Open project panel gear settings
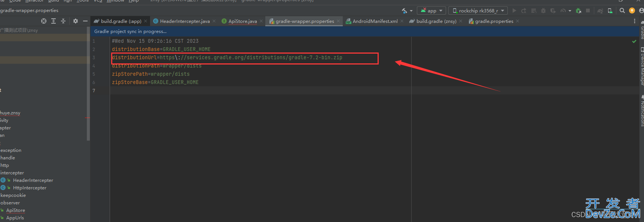The height and width of the screenshot is (222, 644). point(76,21)
